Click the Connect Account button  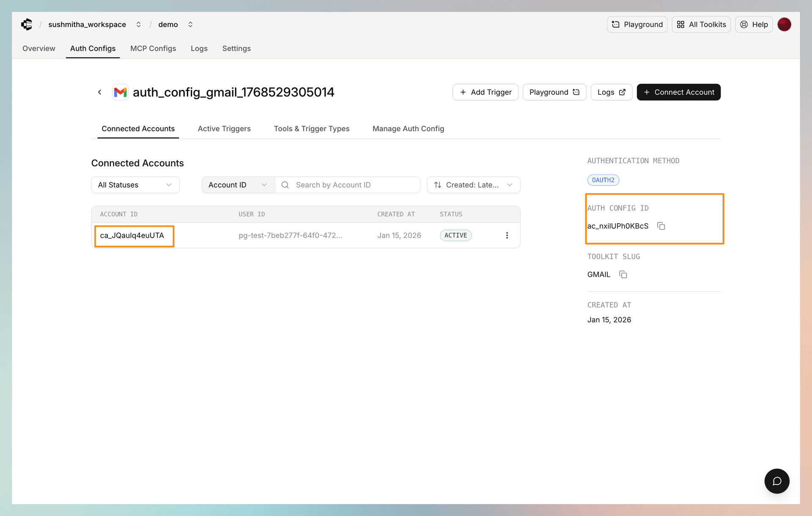pos(678,92)
